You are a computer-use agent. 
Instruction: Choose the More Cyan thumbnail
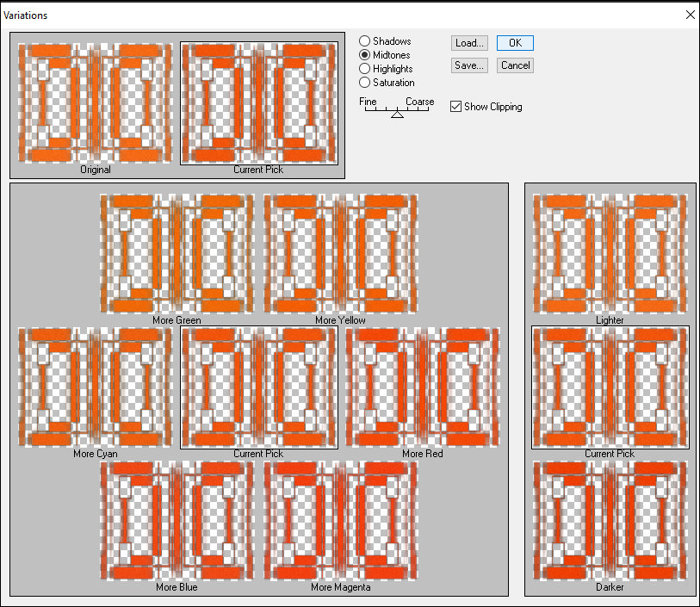(x=95, y=387)
